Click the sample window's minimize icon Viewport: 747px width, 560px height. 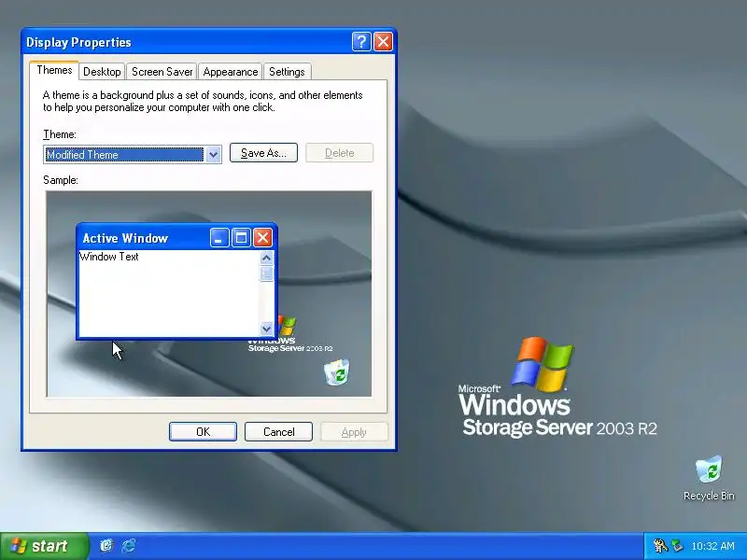coord(219,238)
